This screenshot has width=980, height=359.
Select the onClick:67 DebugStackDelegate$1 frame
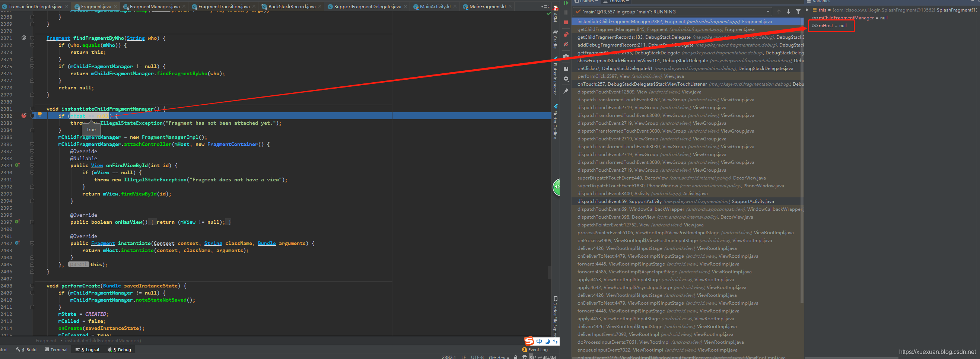pos(687,69)
